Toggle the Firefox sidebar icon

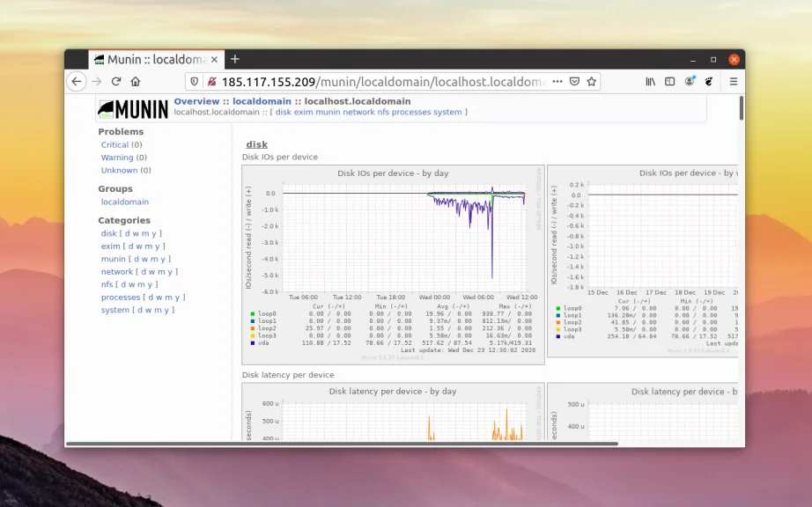pyautogui.click(x=671, y=80)
